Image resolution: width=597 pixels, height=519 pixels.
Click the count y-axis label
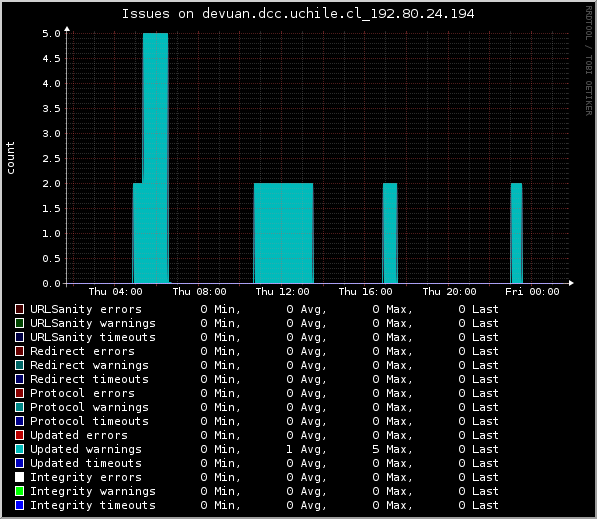point(10,158)
